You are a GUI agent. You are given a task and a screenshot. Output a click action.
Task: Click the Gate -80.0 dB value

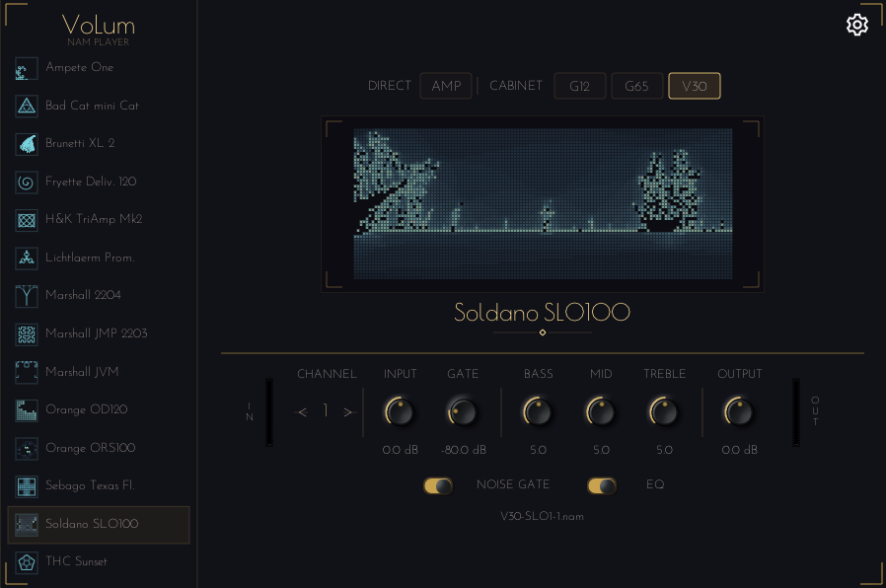[x=464, y=450]
